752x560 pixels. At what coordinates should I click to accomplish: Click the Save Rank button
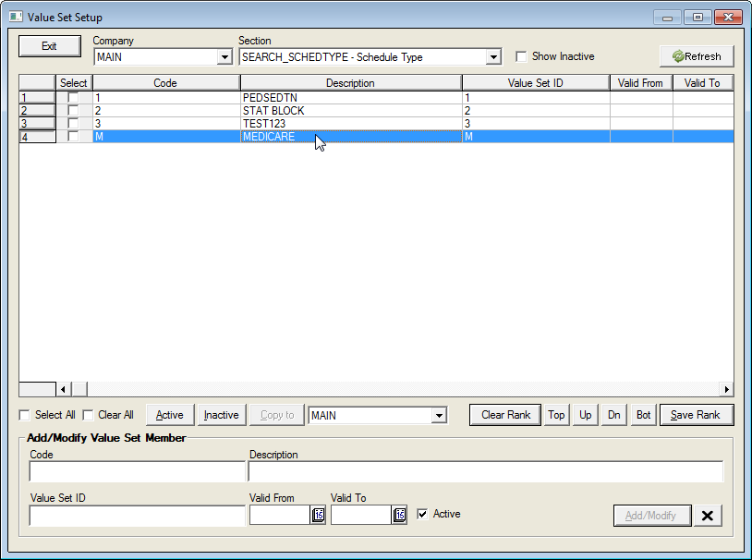click(x=696, y=415)
